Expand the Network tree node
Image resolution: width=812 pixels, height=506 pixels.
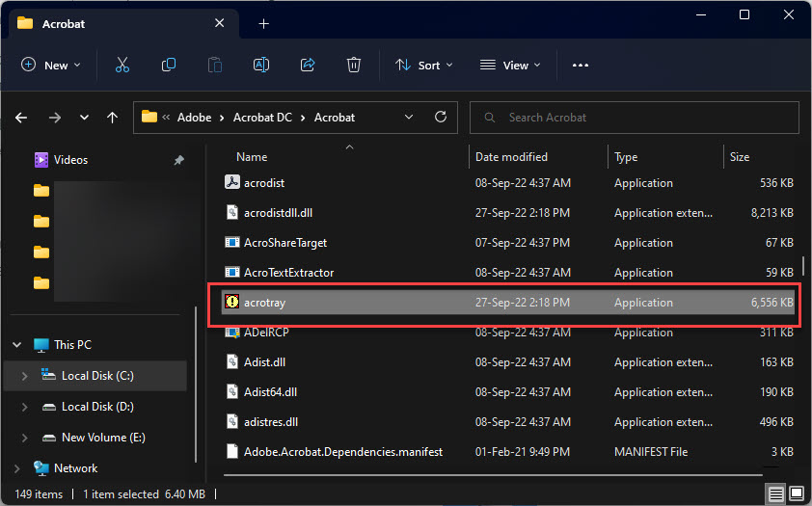[x=17, y=468]
